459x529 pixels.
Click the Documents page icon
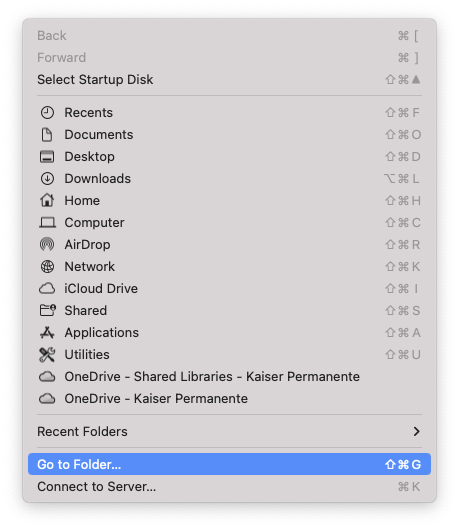pos(47,135)
